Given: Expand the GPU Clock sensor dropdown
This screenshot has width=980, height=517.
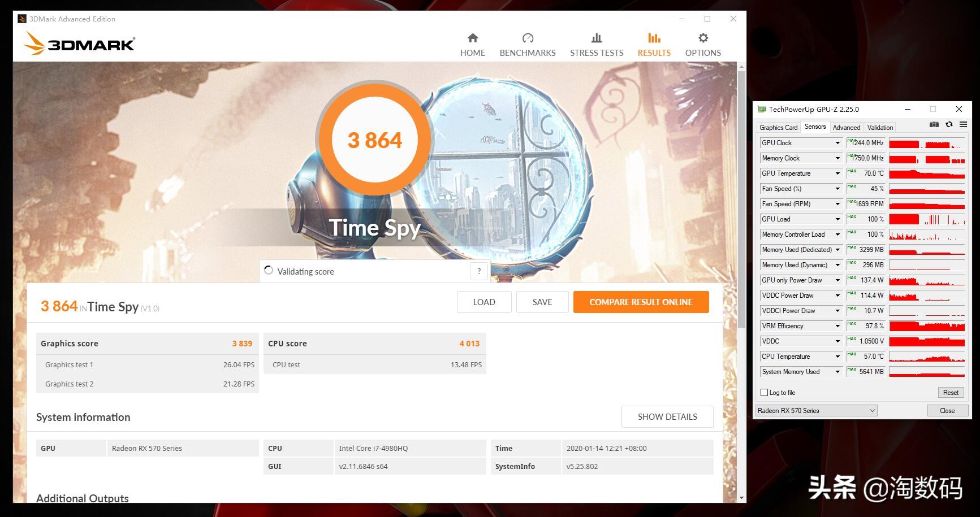Looking at the screenshot, I should pyautogui.click(x=837, y=143).
